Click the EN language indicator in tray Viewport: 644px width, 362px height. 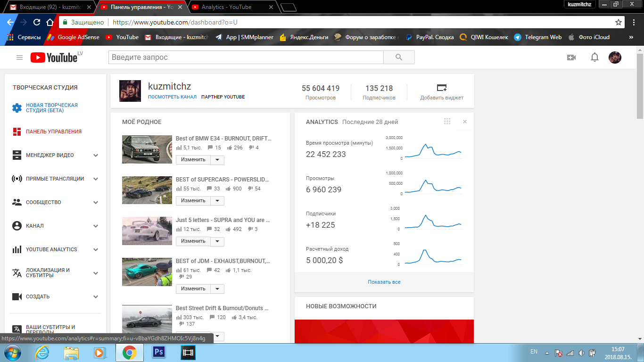(x=534, y=352)
